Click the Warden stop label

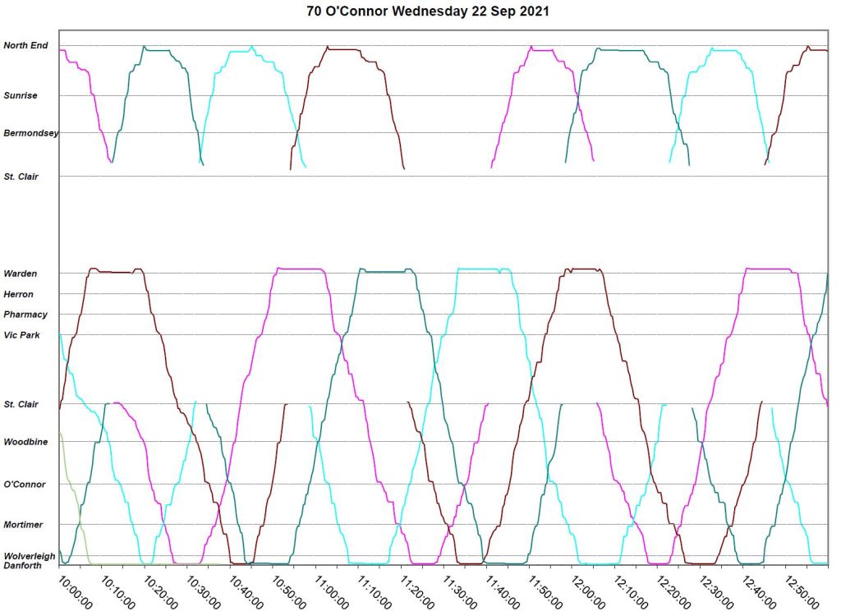click(21, 274)
